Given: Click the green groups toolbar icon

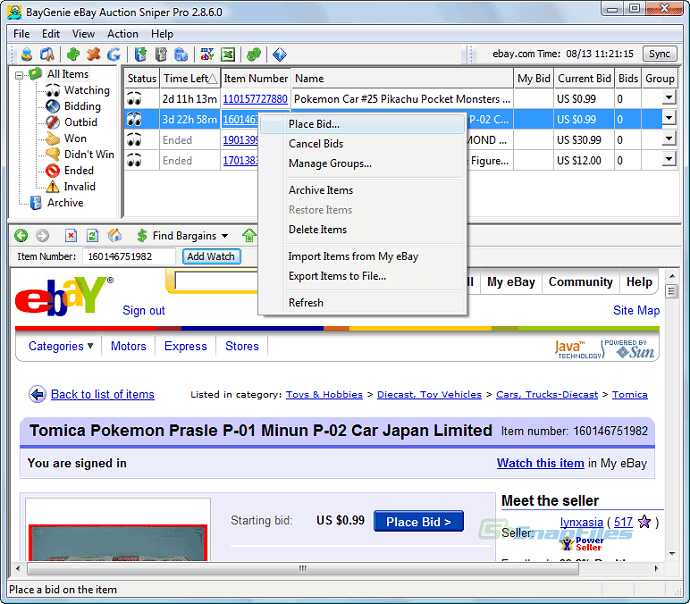Looking at the screenshot, I should tap(254, 55).
